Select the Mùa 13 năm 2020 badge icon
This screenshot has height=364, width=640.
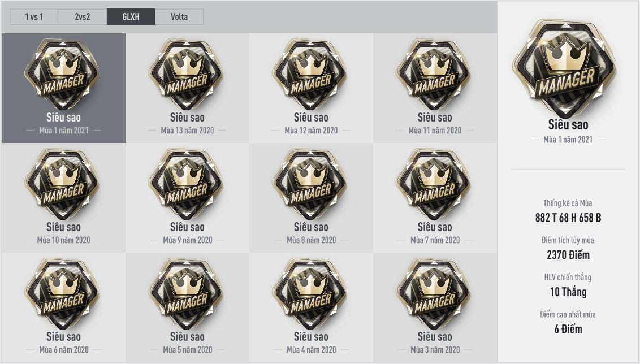[187, 74]
